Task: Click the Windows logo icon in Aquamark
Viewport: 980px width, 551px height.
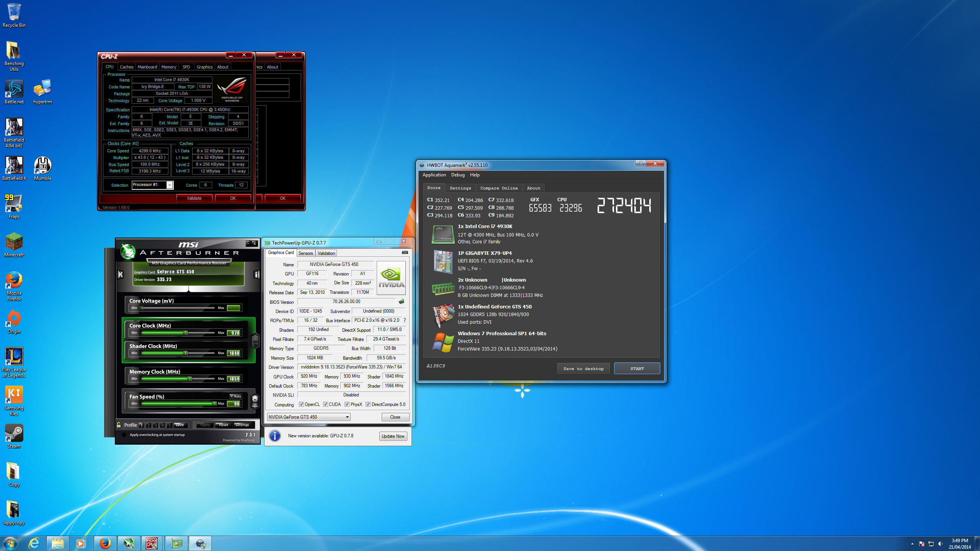Action: click(x=443, y=342)
